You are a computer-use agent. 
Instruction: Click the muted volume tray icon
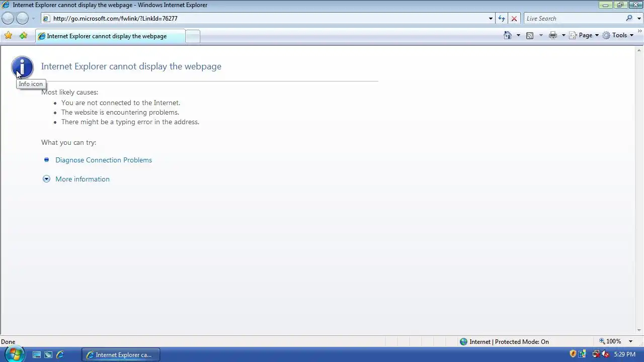pos(605,354)
